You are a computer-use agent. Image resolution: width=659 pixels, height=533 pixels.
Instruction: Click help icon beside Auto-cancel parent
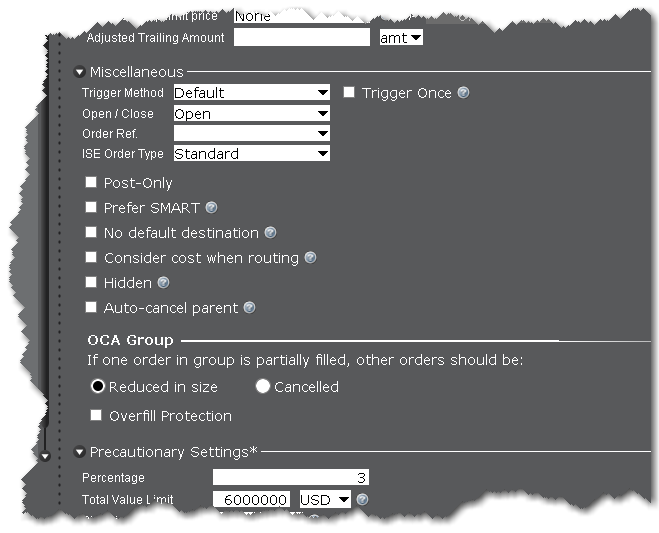click(x=249, y=308)
